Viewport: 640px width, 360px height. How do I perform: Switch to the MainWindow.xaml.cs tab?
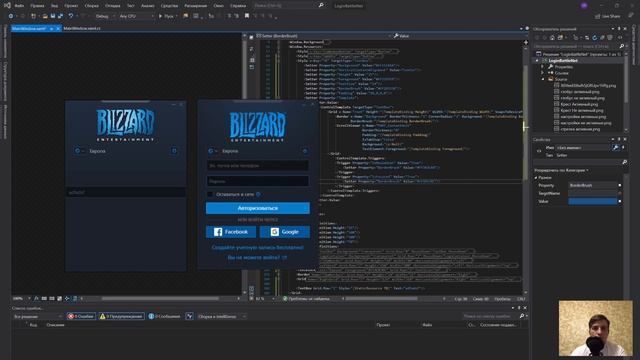click(x=82, y=29)
